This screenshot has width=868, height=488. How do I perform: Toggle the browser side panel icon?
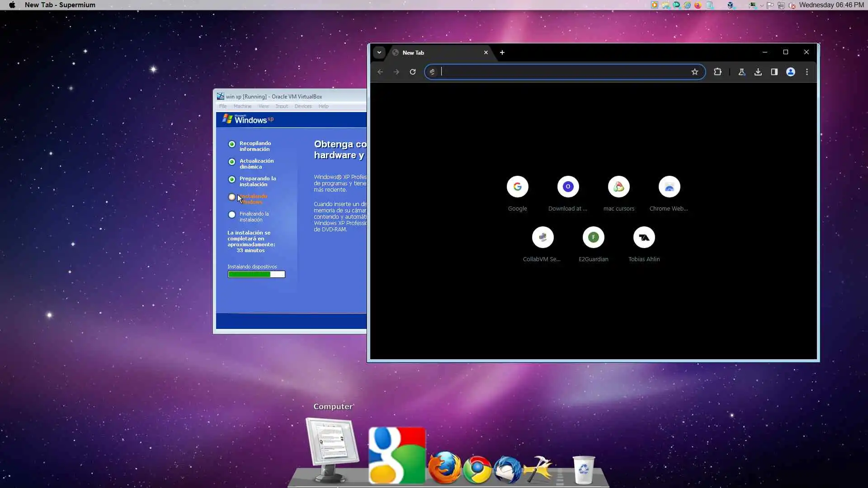[774, 72]
